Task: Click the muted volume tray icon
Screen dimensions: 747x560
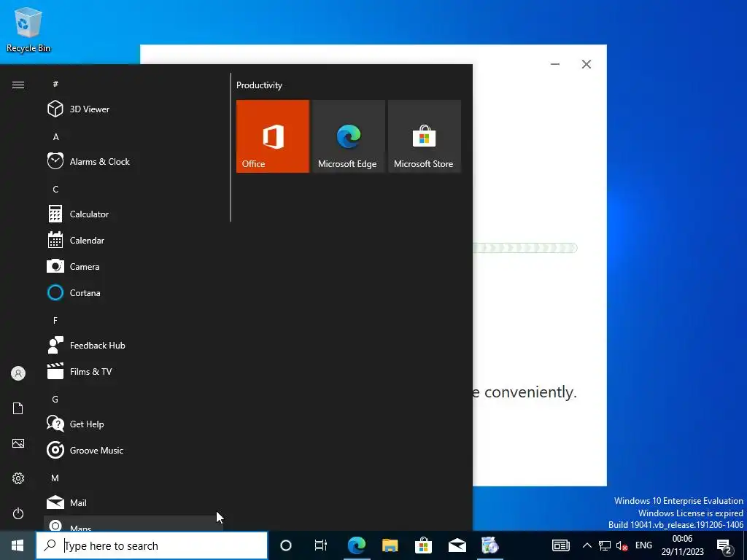Action: (x=622, y=545)
